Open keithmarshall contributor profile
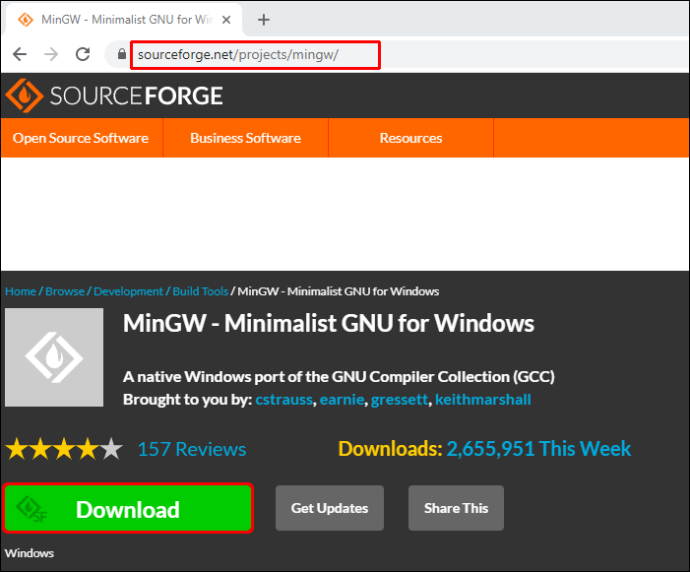This screenshot has width=690, height=572. (x=483, y=400)
